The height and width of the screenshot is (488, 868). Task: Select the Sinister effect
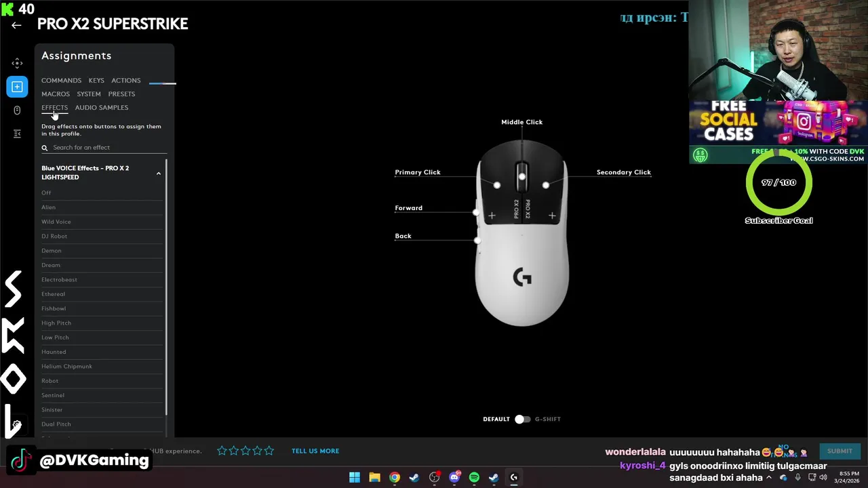click(102, 410)
